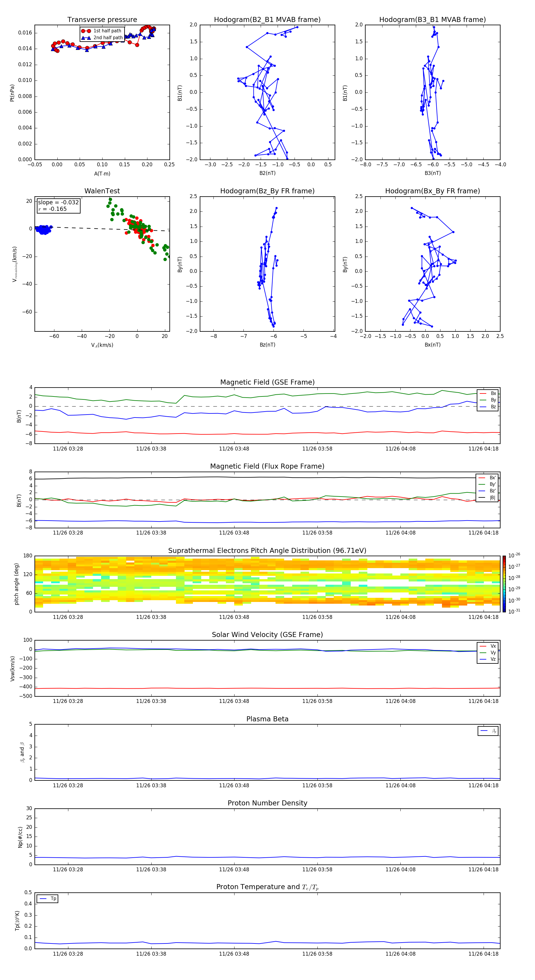Click the 'Pt(nPa)' y-axis label

pos(12,93)
